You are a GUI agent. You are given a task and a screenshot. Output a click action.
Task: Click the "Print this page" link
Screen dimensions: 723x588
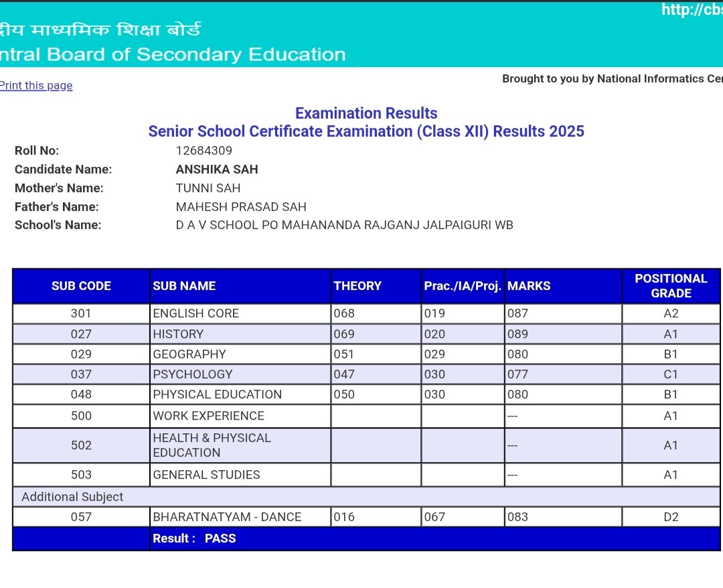click(36, 86)
